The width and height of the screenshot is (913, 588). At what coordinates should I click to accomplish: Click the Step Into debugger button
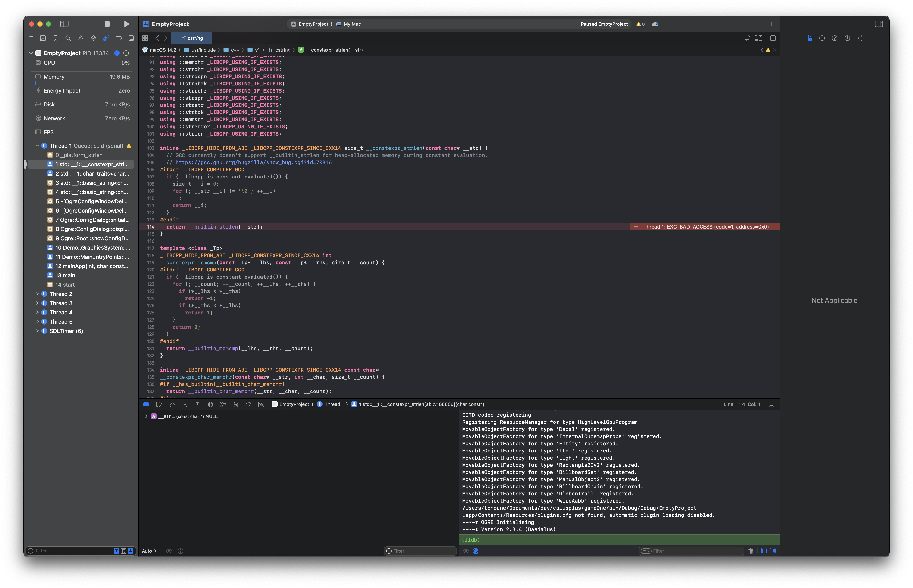tap(185, 404)
